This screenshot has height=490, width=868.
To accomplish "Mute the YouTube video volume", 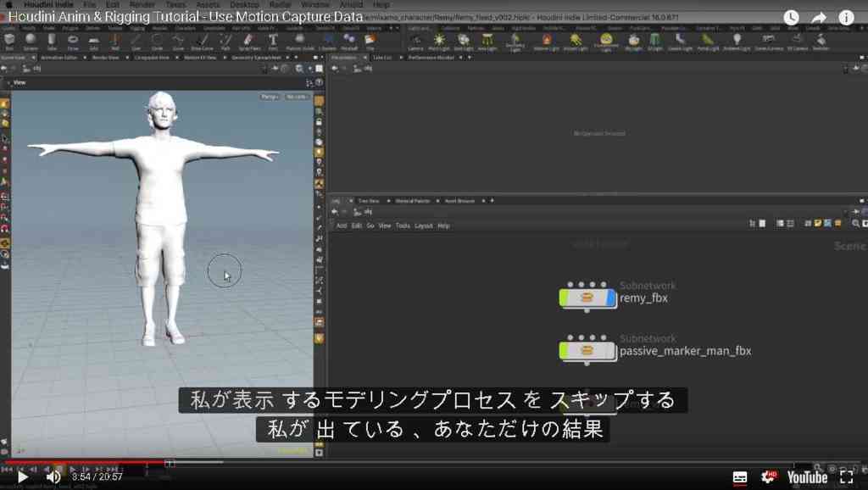I will 53,476.
